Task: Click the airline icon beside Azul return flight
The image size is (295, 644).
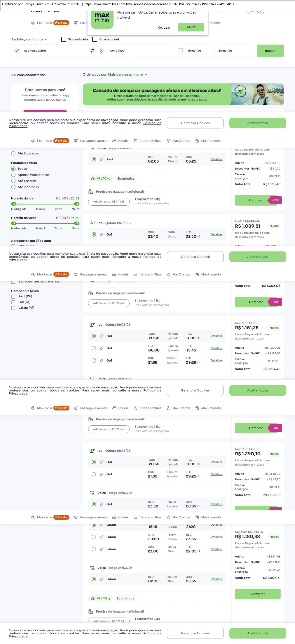Action: [x=102, y=159]
